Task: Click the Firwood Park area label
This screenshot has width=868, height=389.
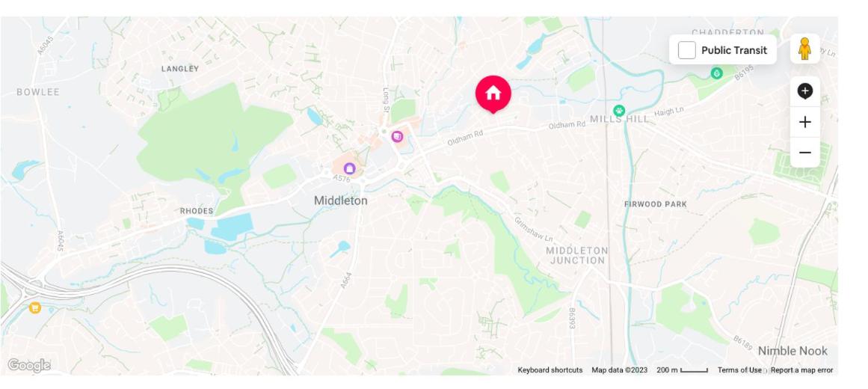Action: click(x=656, y=204)
